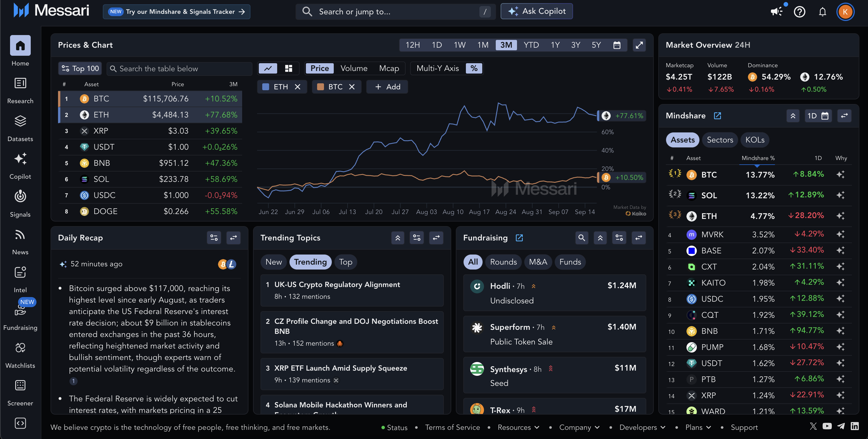Open Fundraising in the sidebar

click(x=20, y=317)
